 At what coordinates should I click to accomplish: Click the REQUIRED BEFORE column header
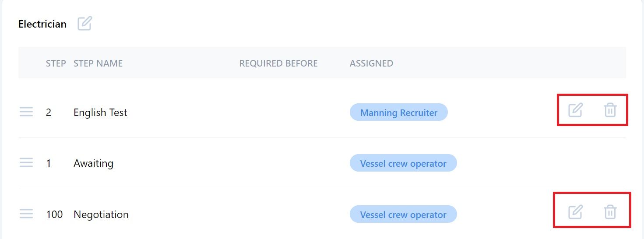point(278,63)
